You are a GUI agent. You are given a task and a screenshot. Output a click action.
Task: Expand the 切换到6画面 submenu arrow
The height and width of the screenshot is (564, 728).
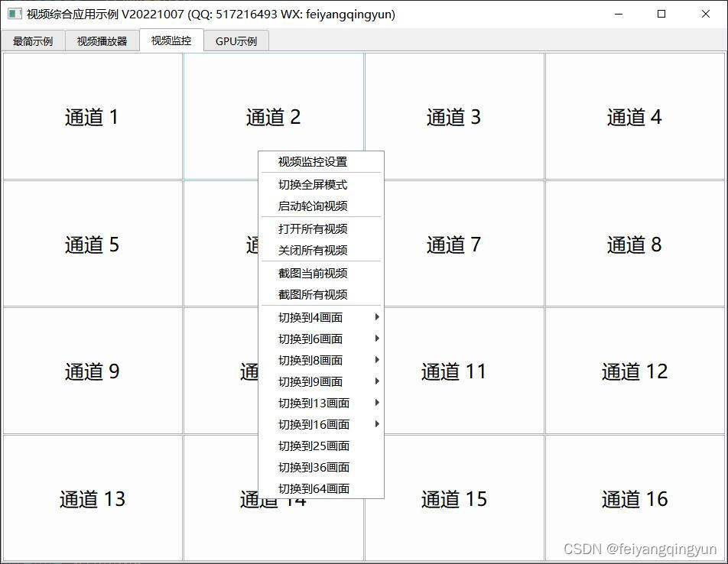pyautogui.click(x=375, y=339)
